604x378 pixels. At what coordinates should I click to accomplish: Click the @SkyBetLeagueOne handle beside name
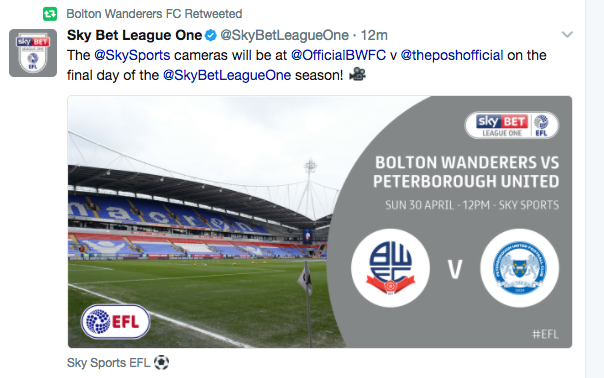284,35
